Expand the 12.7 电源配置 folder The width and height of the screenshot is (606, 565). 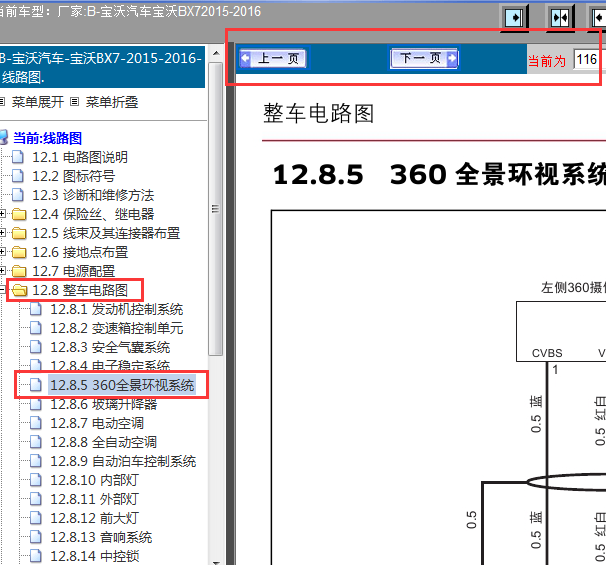(x=2, y=271)
